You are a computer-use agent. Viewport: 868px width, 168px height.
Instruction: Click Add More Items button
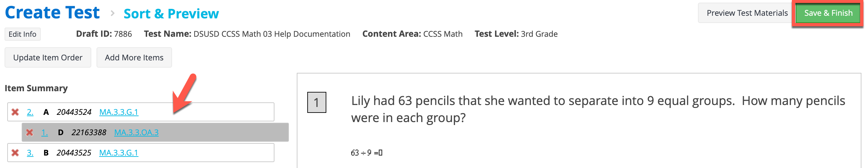(134, 57)
